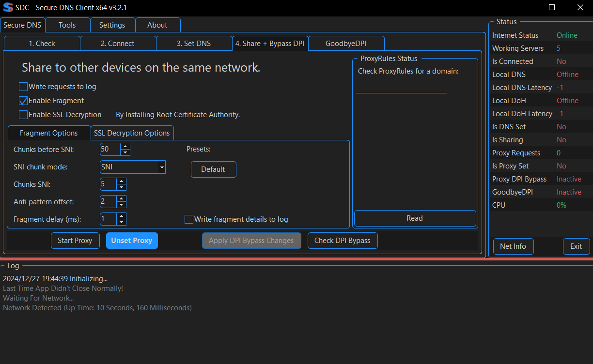The height and width of the screenshot is (364, 593).
Task: Click the Unset Proxy button
Action: (132, 241)
